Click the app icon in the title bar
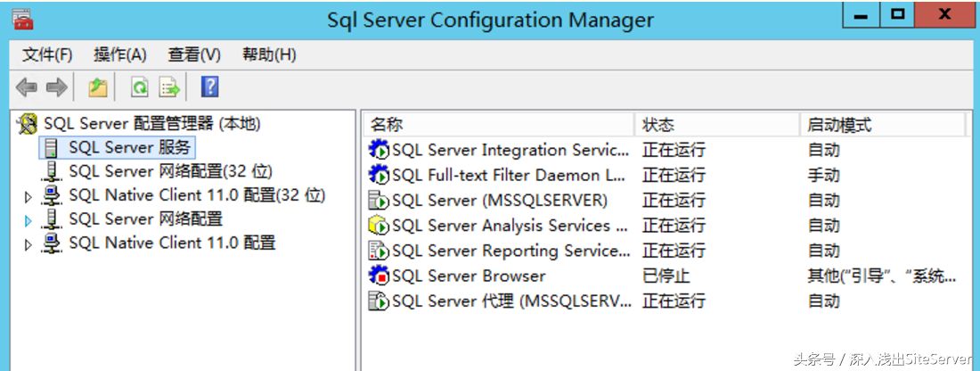Image resolution: width=980 pixels, height=371 pixels. tap(22, 19)
